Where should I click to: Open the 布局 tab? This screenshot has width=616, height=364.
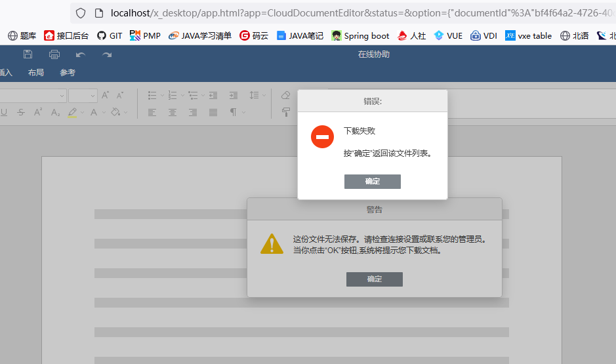point(35,73)
